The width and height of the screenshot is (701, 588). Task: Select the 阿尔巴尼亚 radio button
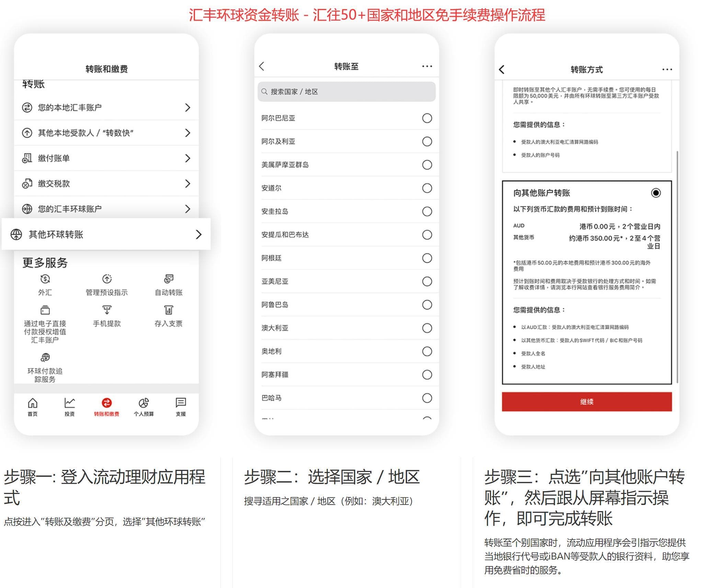pyautogui.click(x=427, y=118)
